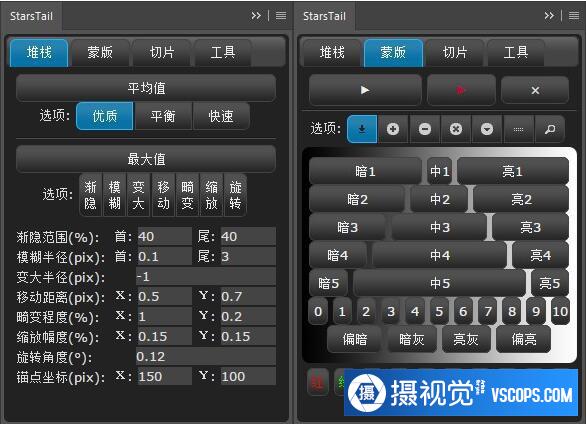
Task: Click the 中5 mask button
Action: (440, 284)
